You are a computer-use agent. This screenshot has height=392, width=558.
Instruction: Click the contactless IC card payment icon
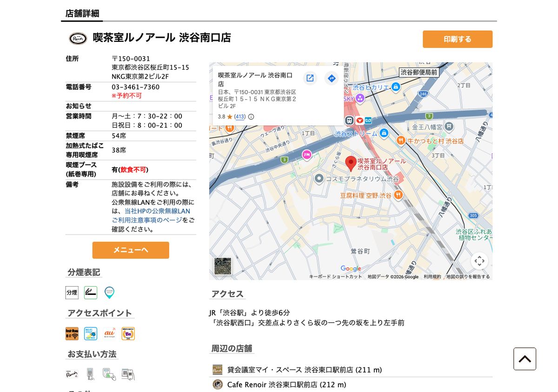(110, 374)
